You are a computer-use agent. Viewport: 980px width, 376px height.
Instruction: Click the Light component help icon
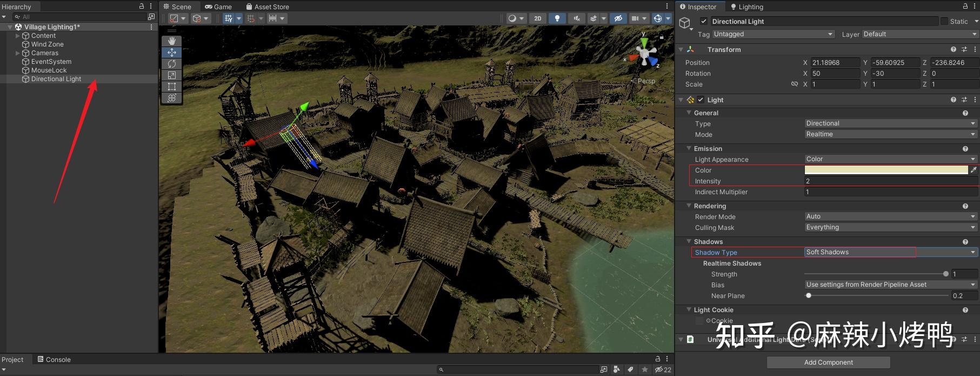click(x=954, y=100)
